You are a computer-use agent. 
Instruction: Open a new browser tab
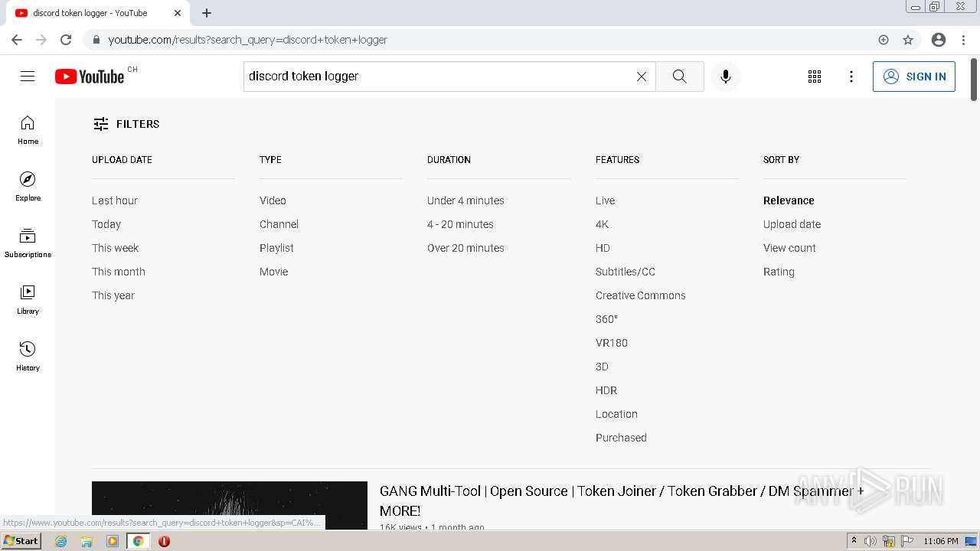(x=207, y=13)
